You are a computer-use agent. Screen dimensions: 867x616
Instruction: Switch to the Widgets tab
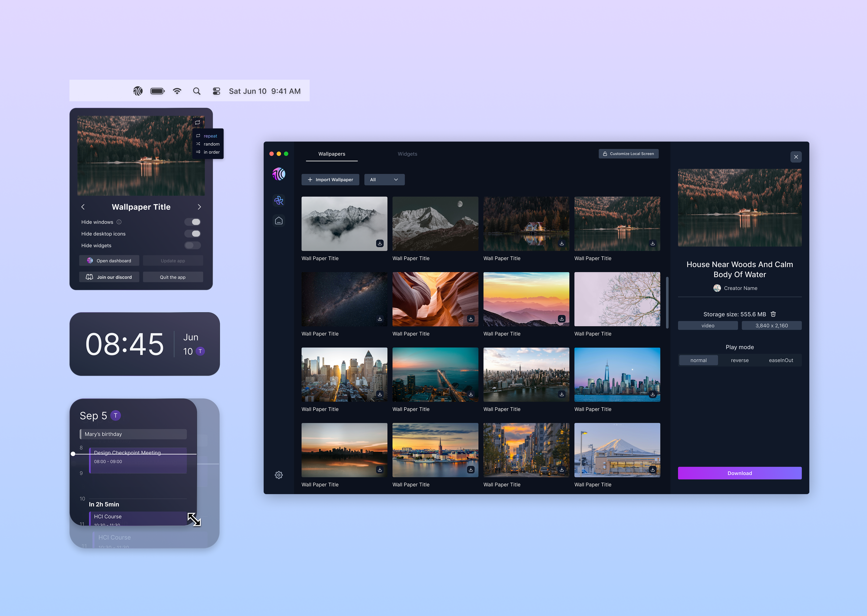pyautogui.click(x=407, y=154)
